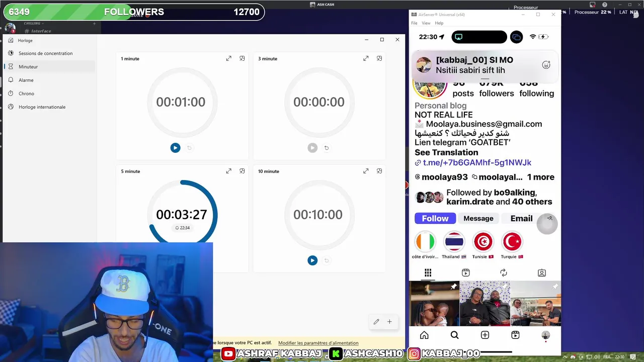
Task: Start the 10 minute timer
Action: coord(312,260)
